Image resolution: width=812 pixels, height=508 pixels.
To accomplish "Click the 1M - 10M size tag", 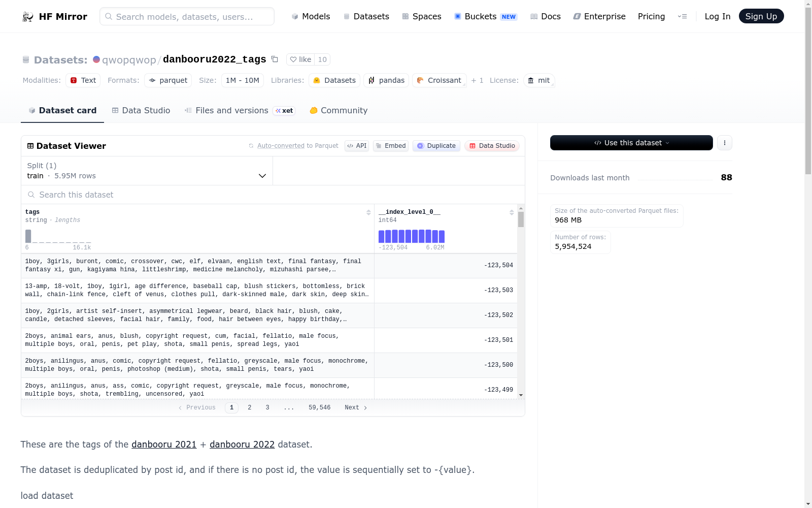I will 243,80.
